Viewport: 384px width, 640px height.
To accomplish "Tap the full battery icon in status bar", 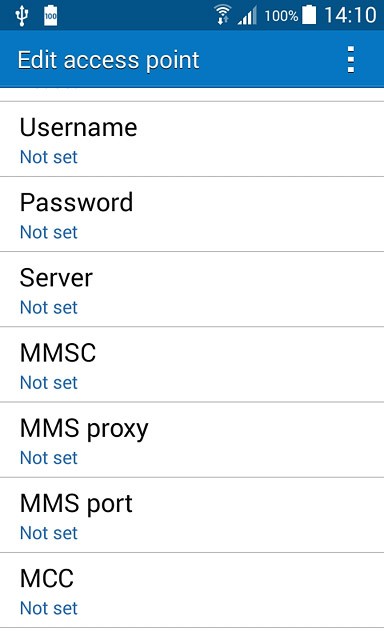I will (309, 15).
